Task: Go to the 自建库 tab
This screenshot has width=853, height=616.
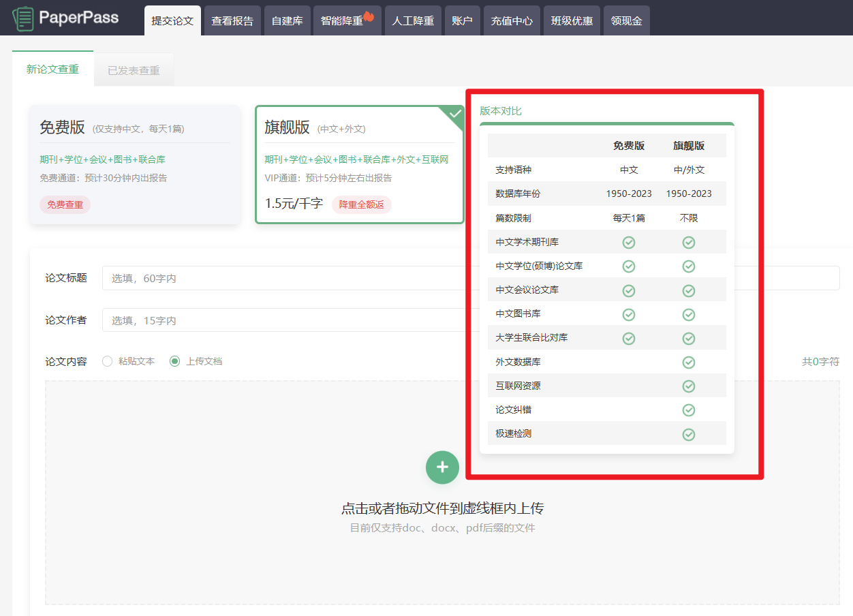Action: click(287, 20)
